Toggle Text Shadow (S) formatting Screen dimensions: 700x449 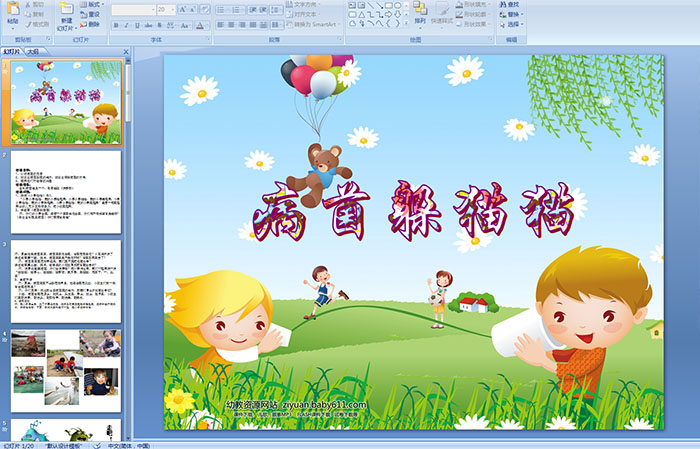point(159,25)
